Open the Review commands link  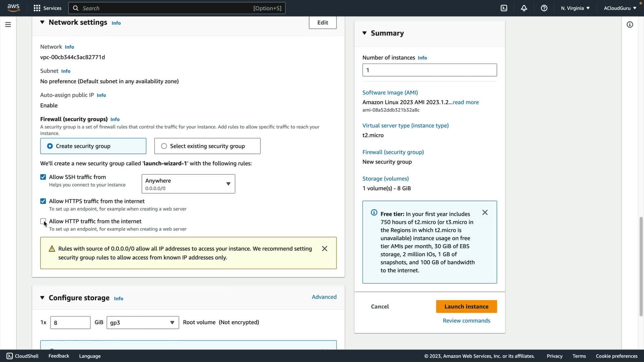coord(466,320)
